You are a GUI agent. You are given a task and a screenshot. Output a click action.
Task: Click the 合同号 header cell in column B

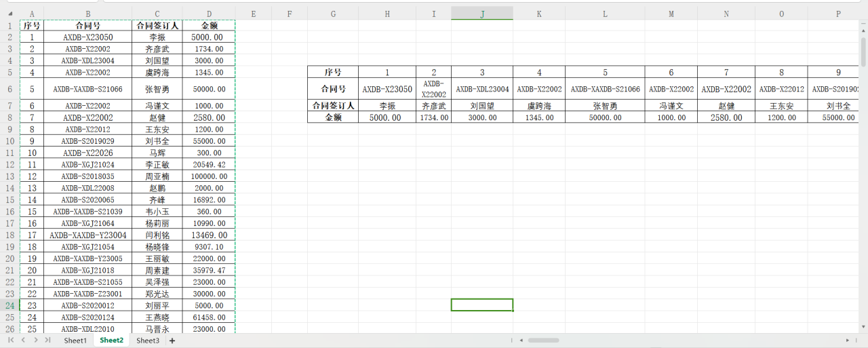[88, 26]
